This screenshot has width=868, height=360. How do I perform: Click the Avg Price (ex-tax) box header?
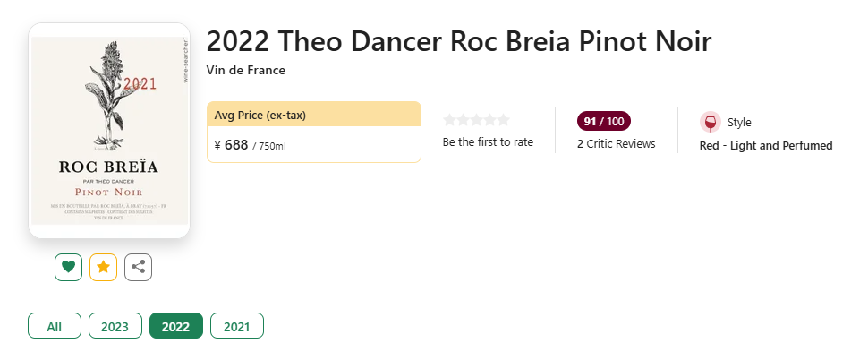click(314, 115)
